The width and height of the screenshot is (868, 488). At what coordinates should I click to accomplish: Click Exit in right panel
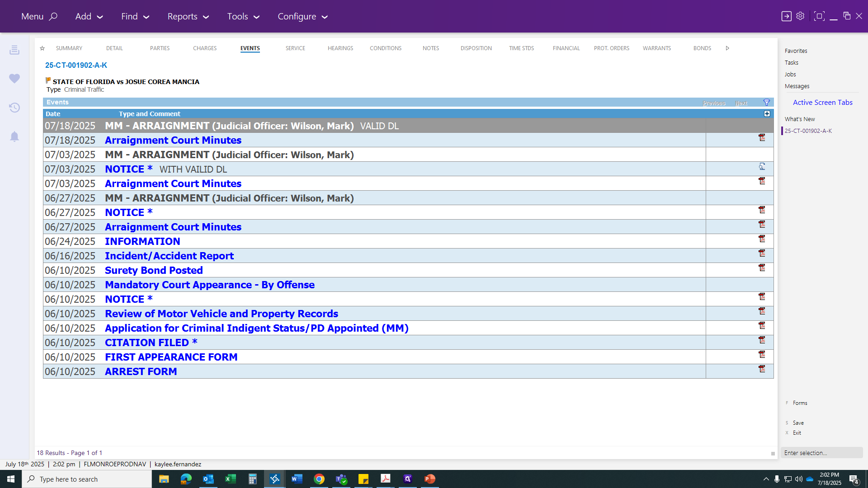pos(797,433)
